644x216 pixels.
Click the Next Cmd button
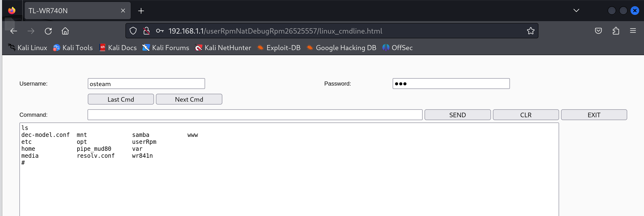(189, 99)
